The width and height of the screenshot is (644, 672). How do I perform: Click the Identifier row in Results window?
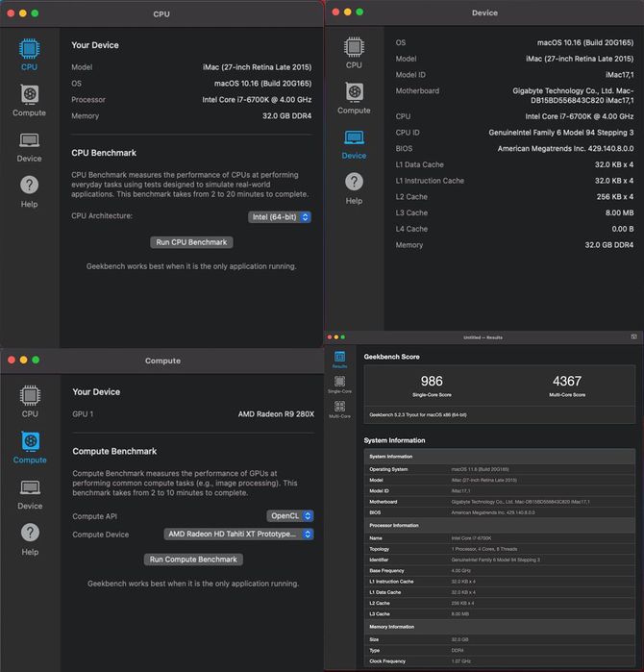click(500, 560)
